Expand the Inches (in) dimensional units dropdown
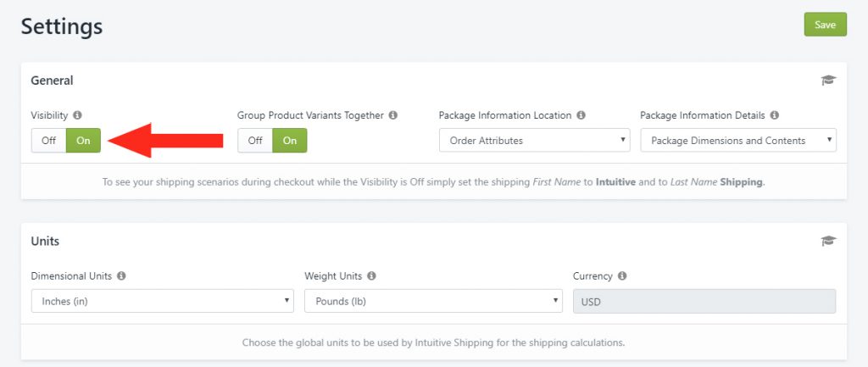This screenshot has width=868, height=367. click(162, 301)
